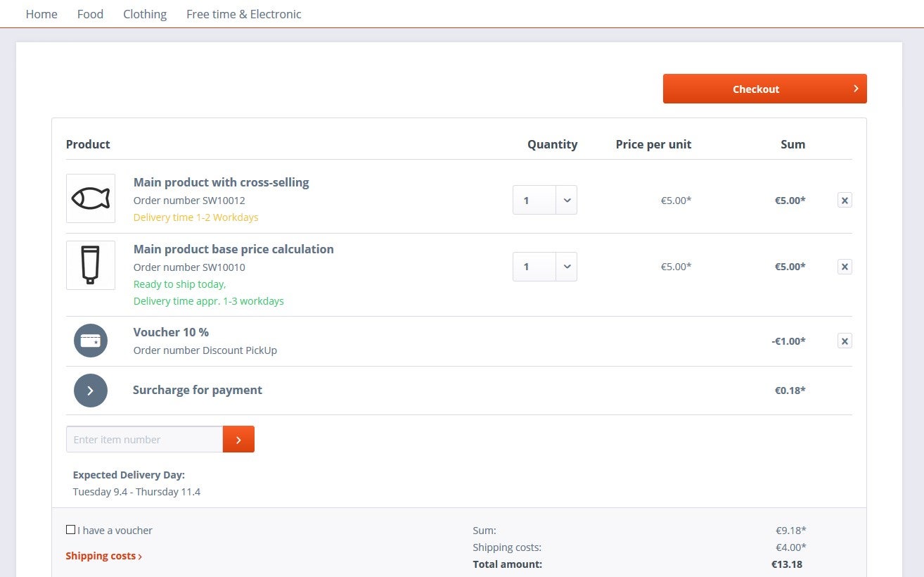This screenshot has width=924, height=577.
Task: Click Surcharge for payment label
Action: coord(198,390)
